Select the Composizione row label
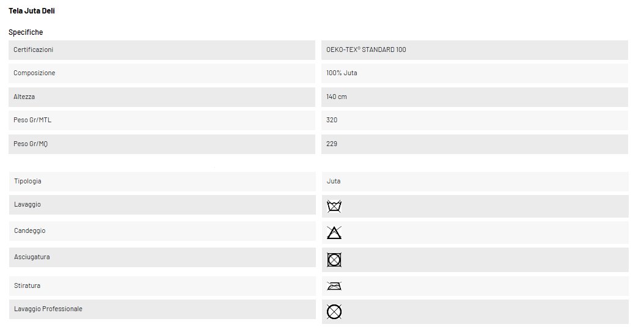The width and height of the screenshot is (644, 335). coord(34,73)
